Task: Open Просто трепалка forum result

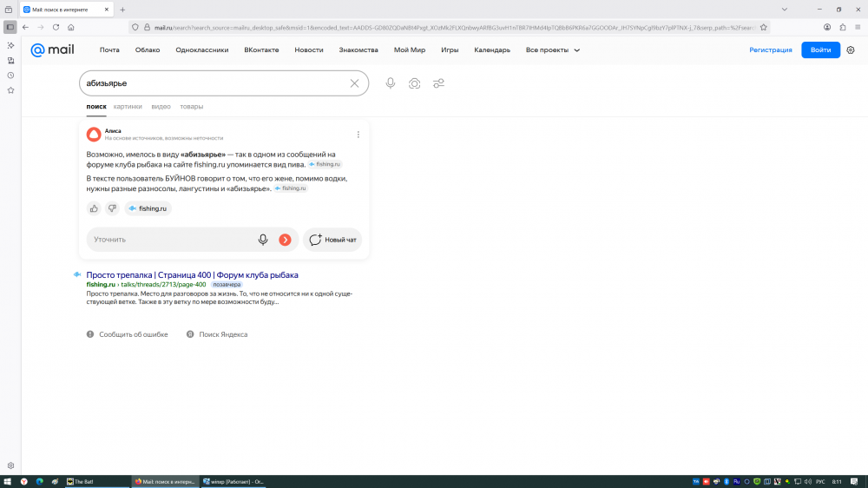Action: click(192, 275)
